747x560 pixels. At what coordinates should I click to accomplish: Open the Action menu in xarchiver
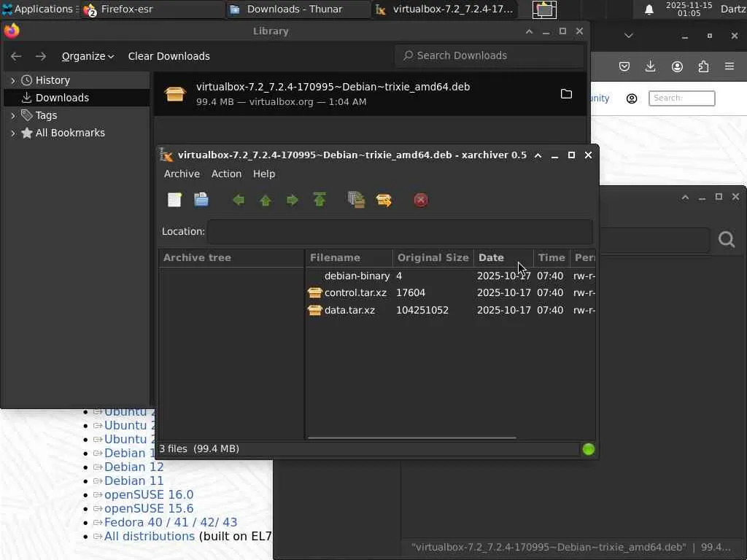point(226,174)
